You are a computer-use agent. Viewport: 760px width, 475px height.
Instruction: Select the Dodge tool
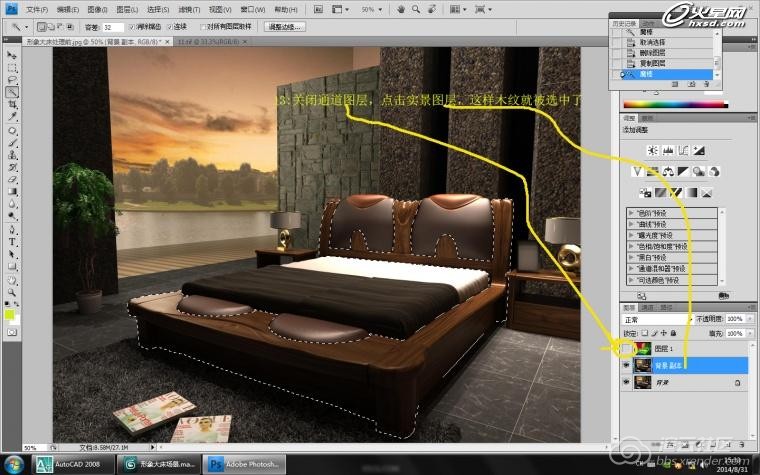(x=12, y=216)
